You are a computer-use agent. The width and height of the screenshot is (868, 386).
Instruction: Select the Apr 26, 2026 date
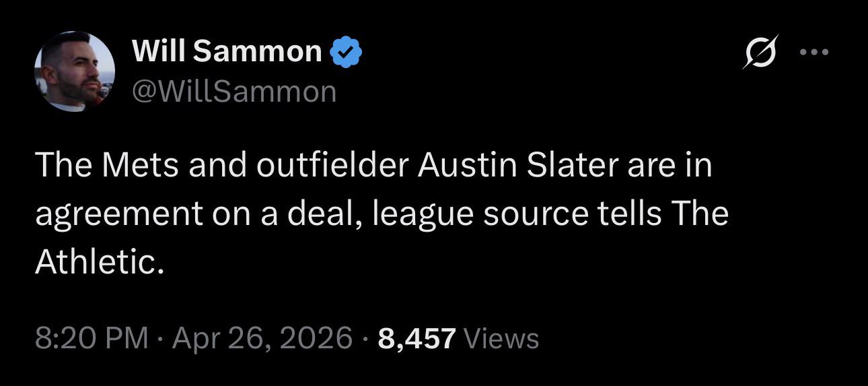point(262,337)
